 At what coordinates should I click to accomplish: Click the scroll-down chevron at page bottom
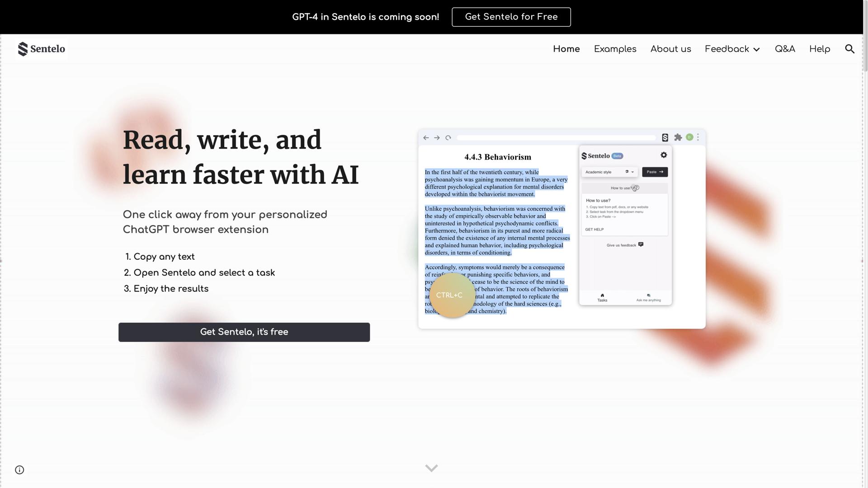431,468
